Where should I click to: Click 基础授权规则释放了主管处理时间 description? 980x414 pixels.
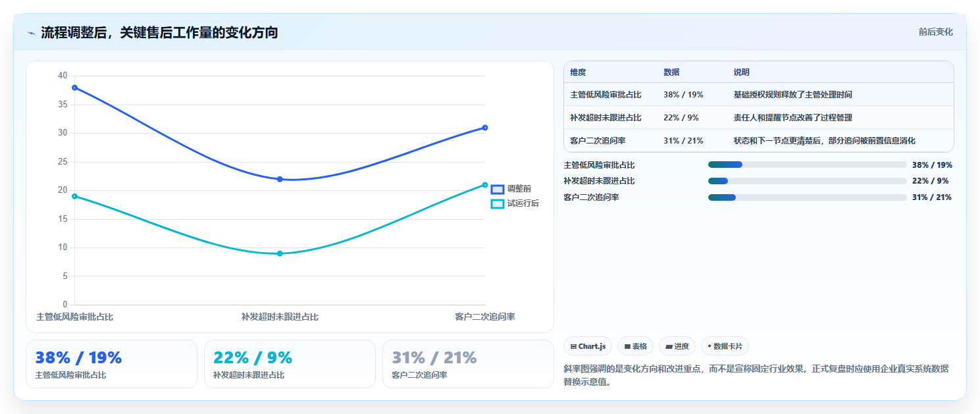(x=792, y=95)
